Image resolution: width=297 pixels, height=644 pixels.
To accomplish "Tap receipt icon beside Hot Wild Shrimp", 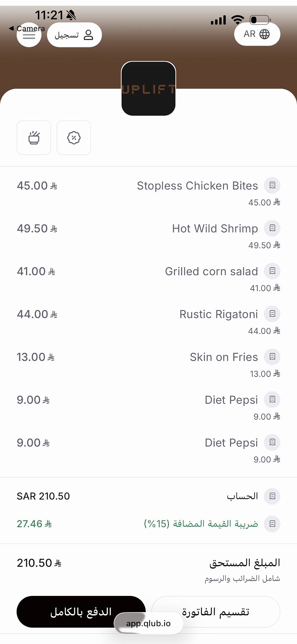I will click(x=272, y=228).
